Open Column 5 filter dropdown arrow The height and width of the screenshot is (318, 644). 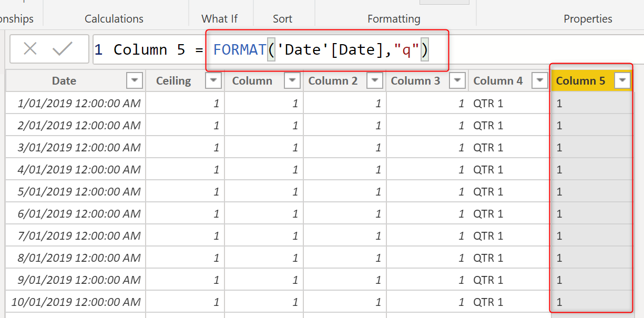622,81
